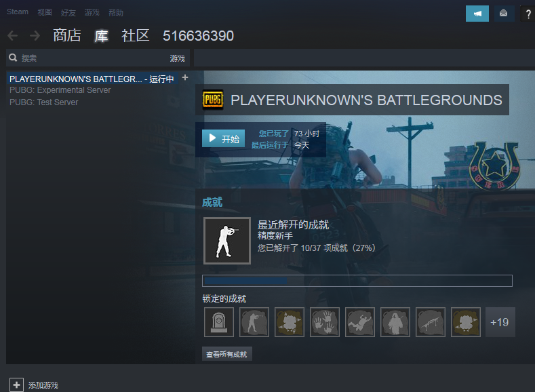Viewport: 535px width, 392px height.
Task: Open the 游戏 menu in the menu bar
Action: (x=92, y=13)
